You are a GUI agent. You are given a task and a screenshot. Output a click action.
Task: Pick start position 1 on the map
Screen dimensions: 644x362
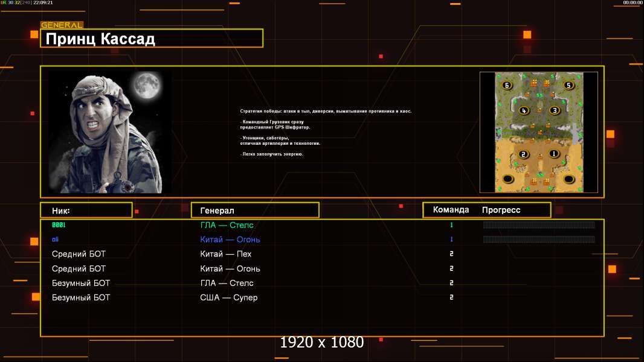(554, 154)
